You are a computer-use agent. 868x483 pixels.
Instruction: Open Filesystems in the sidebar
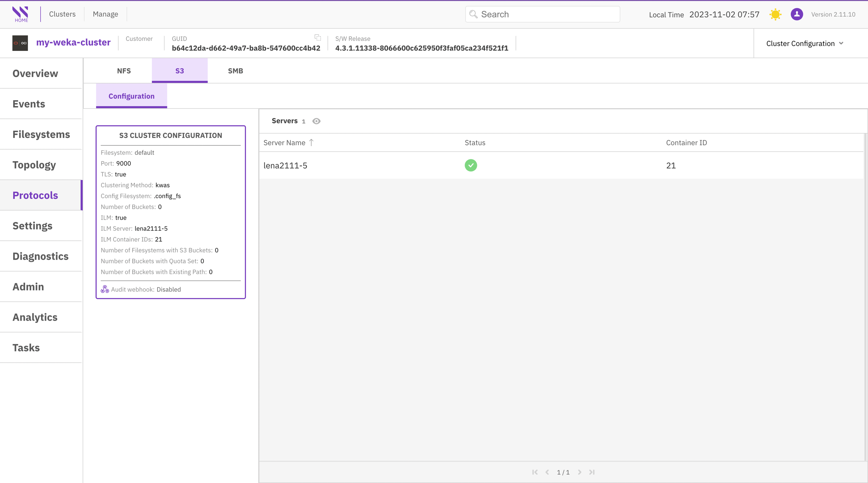click(x=41, y=135)
